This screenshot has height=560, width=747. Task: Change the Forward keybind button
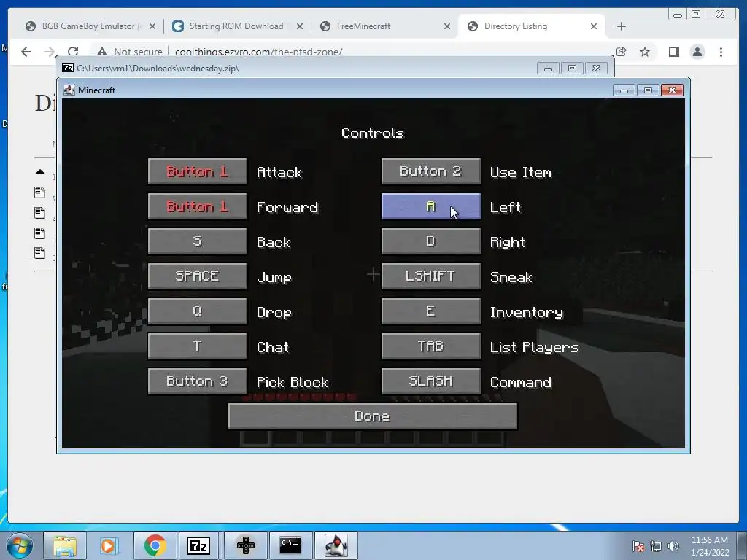[197, 206]
